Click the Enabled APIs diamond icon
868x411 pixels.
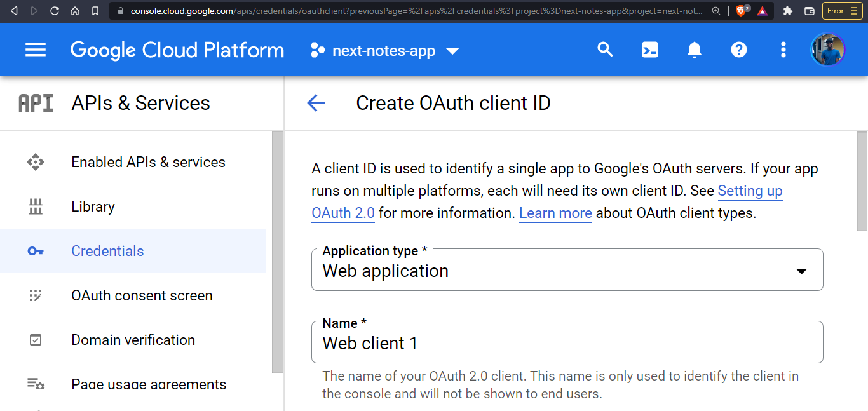(x=36, y=162)
